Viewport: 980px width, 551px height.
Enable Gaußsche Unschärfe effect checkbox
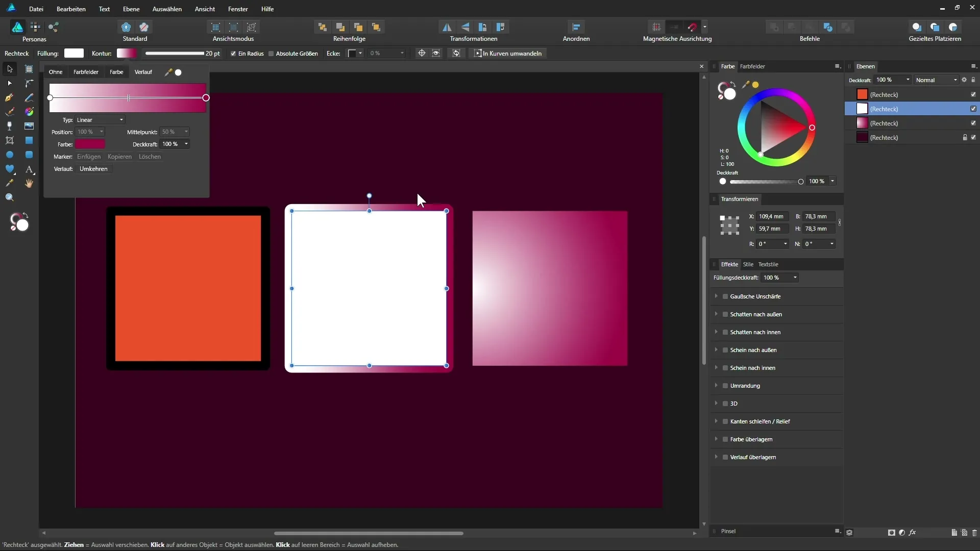725,296
